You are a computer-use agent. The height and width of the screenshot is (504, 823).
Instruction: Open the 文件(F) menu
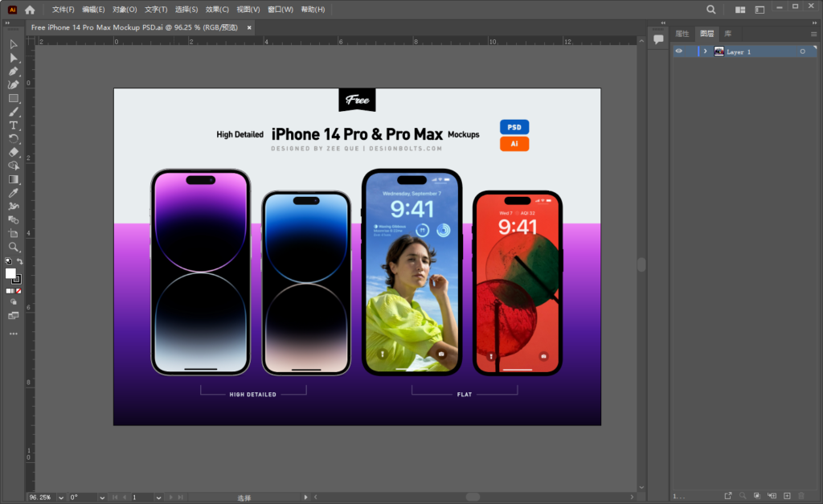pos(63,10)
